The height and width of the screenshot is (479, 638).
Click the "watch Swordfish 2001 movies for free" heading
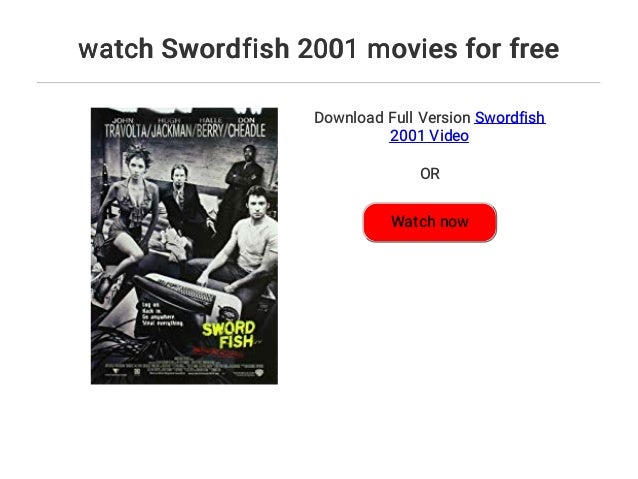pos(319,48)
